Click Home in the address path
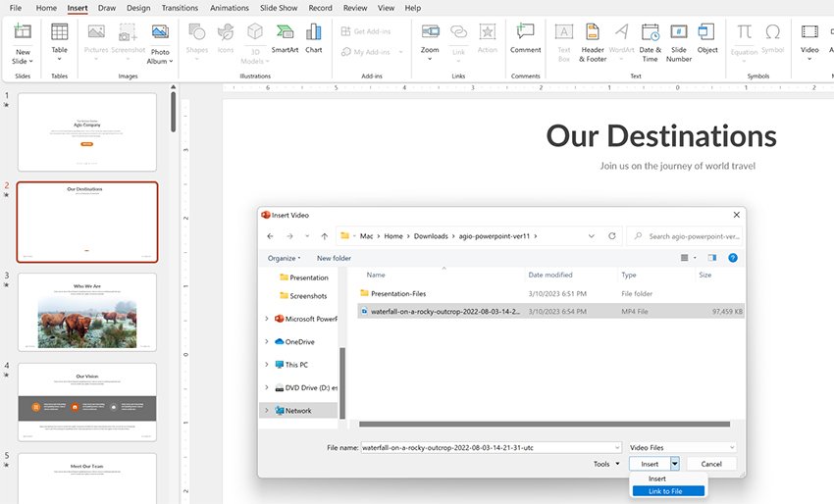This screenshot has height=504, width=834. 393,236
